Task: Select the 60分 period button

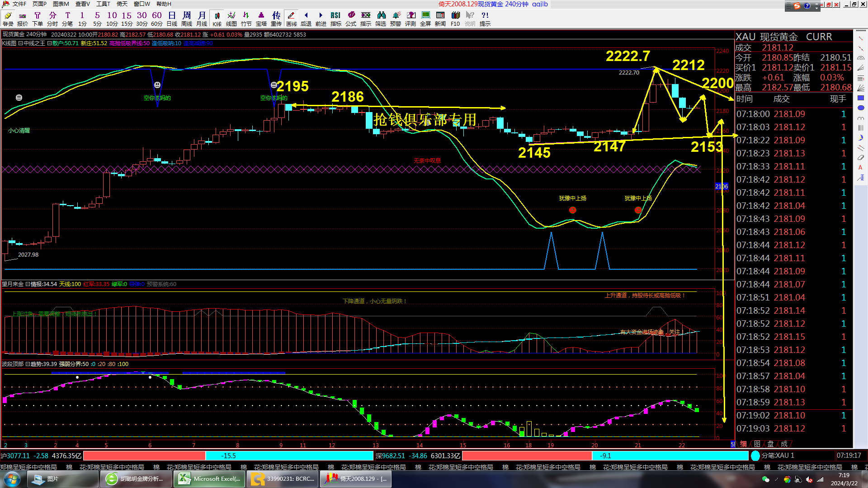Action: (157, 19)
